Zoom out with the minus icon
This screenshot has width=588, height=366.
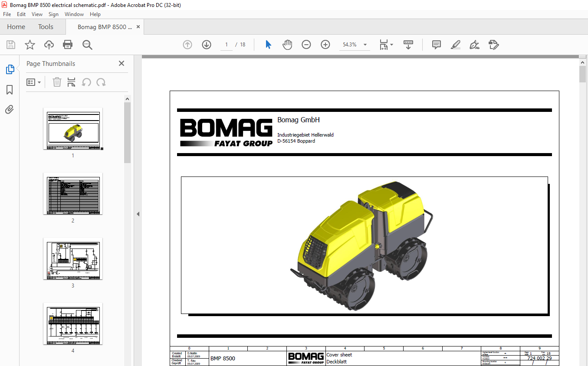tap(306, 45)
